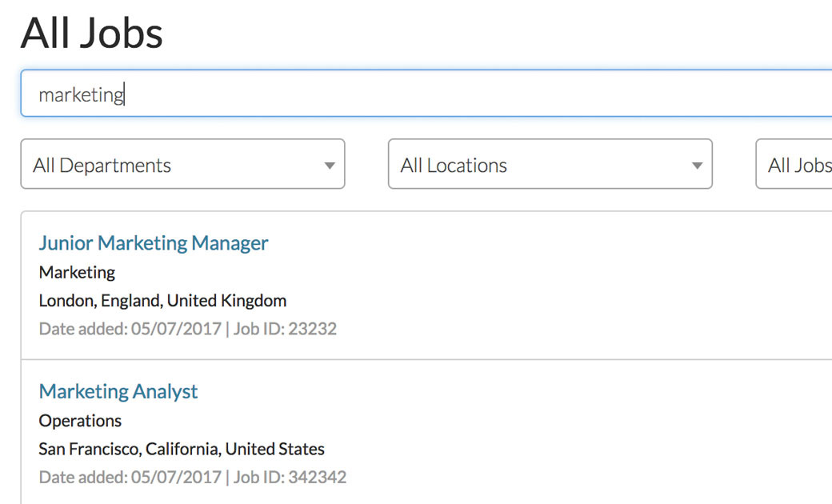Open the All Locations dropdown
This screenshot has width=832, height=504.
550,165
